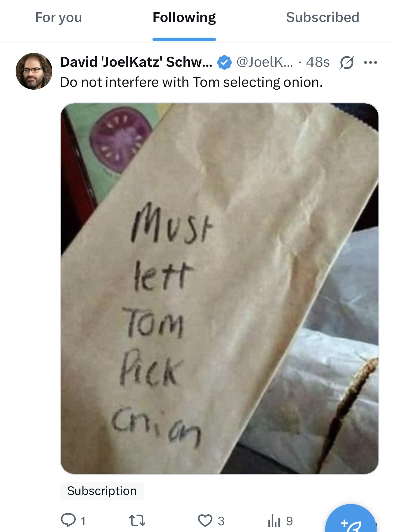Open the three-dot more options menu
The image size is (395, 532).
371,63
